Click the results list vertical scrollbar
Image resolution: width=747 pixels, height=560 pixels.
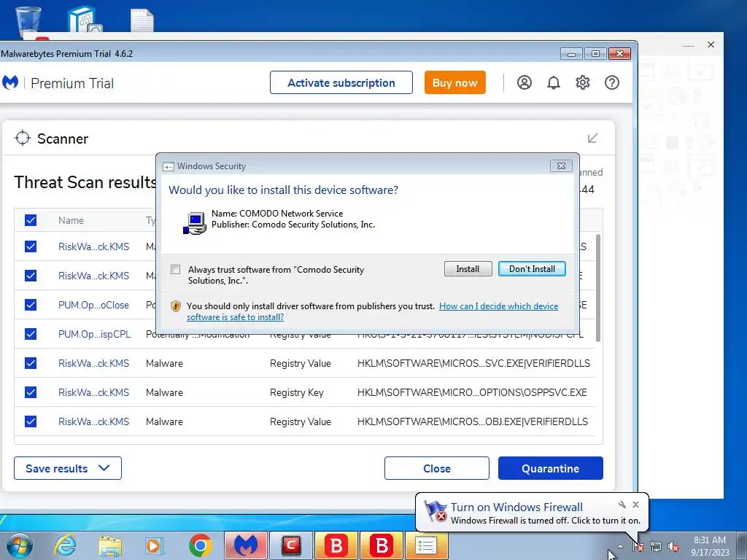(598, 287)
